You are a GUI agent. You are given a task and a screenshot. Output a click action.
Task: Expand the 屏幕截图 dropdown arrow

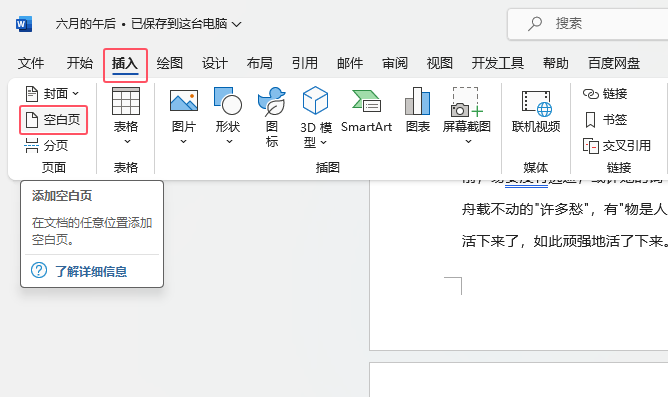click(x=468, y=141)
